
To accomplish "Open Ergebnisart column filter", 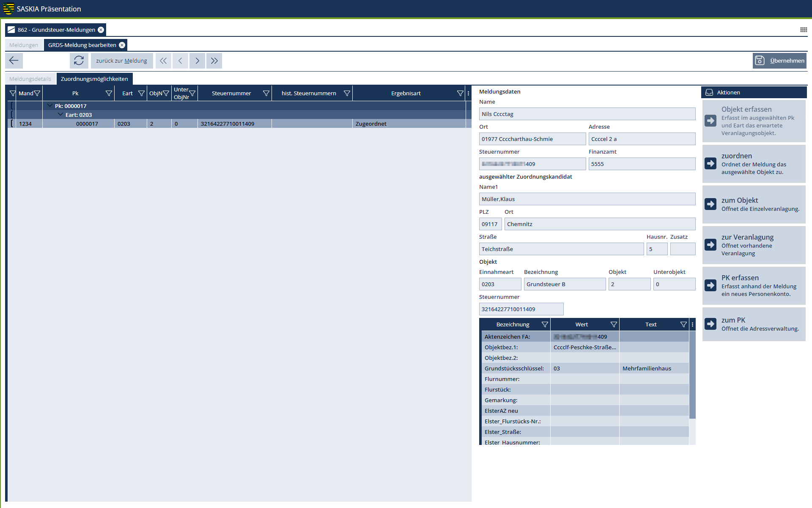I will pyautogui.click(x=460, y=93).
